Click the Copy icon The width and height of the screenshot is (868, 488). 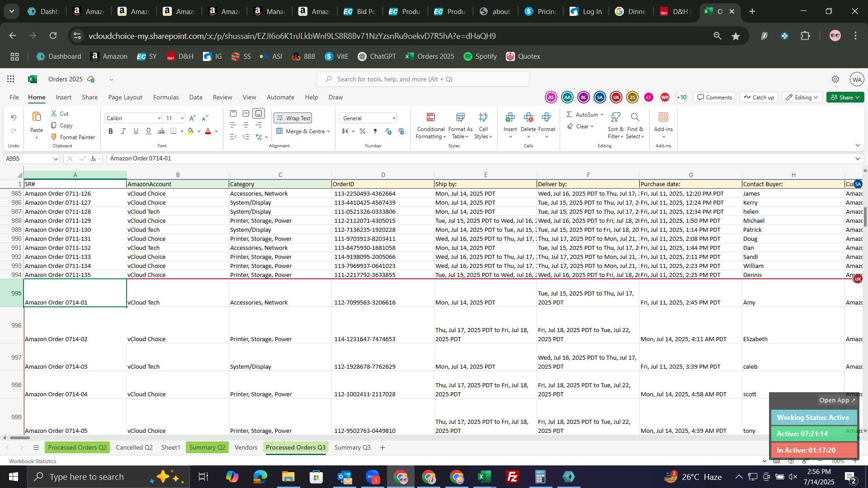[x=54, y=125]
